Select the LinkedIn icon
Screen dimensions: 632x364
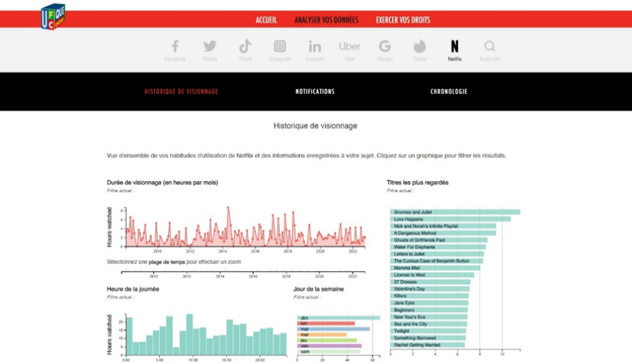coord(315,47)
